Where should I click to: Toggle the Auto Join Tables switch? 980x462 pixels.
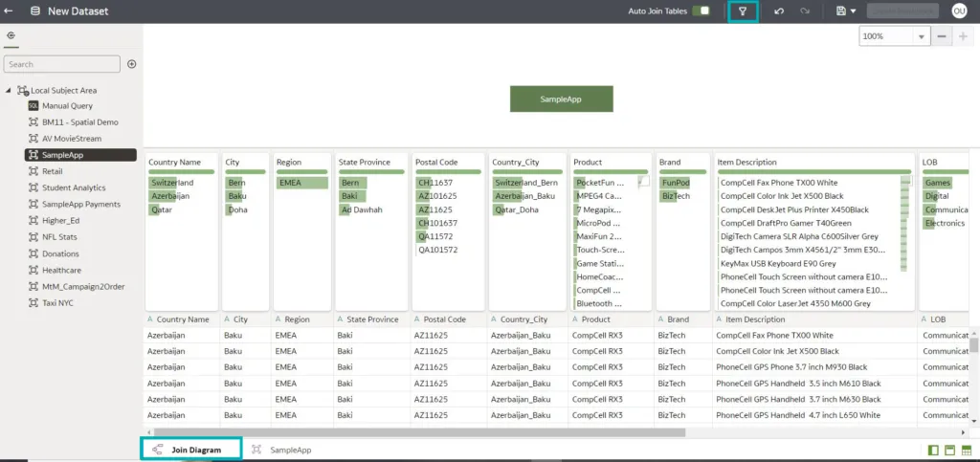pyautogui.click(x=702, y=11)
